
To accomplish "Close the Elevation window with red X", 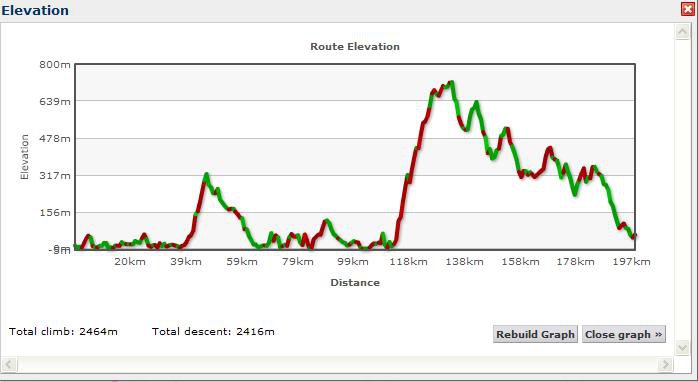I will click(x=688, y=9).
